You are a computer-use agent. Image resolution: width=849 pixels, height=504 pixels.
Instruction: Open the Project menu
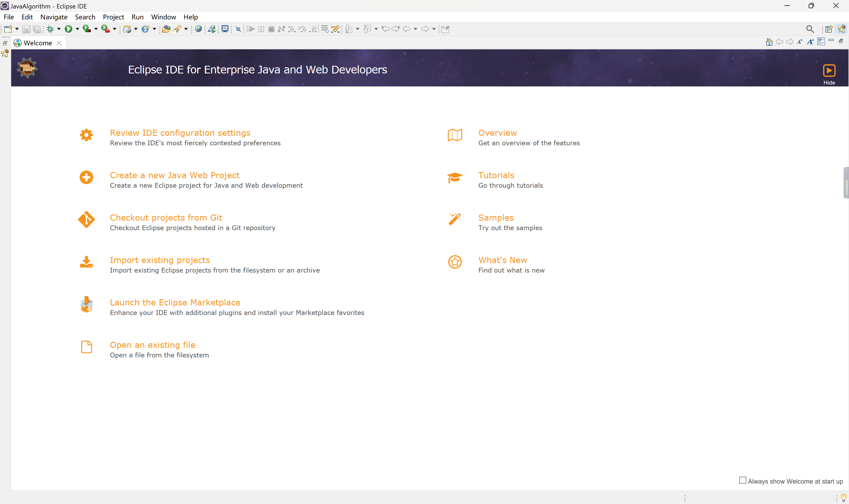pos(114,17)
